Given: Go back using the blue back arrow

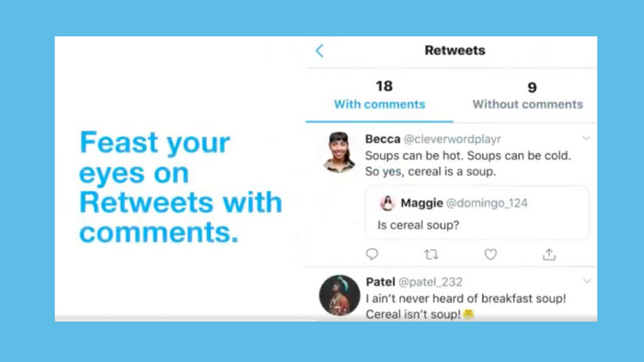Looking at the screenshot, I should pyautogui.click(x=319, y=51).
